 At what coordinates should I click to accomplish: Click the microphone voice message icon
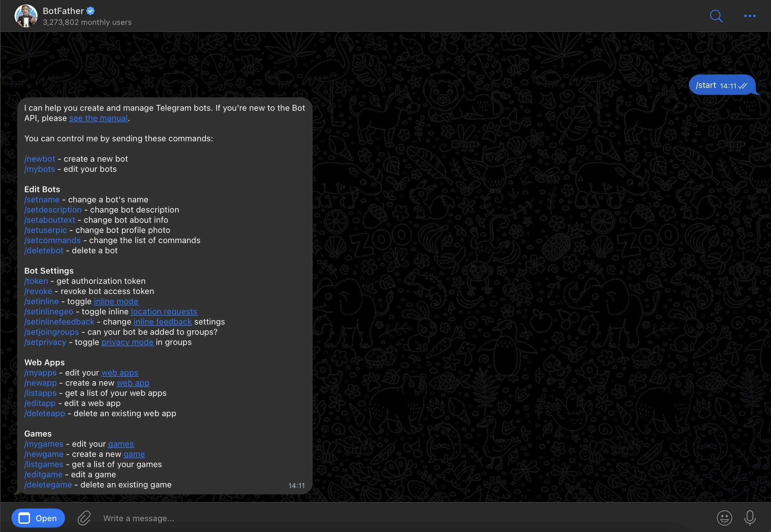coord(750,518)
